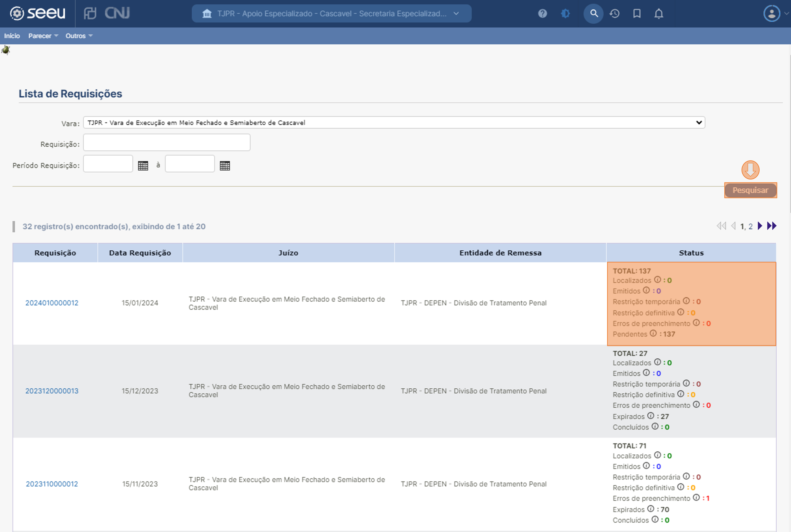The image size is (791, 532).
Task: Open the help question mark icon
Action: pyautogui.click(x=543, y=14)
